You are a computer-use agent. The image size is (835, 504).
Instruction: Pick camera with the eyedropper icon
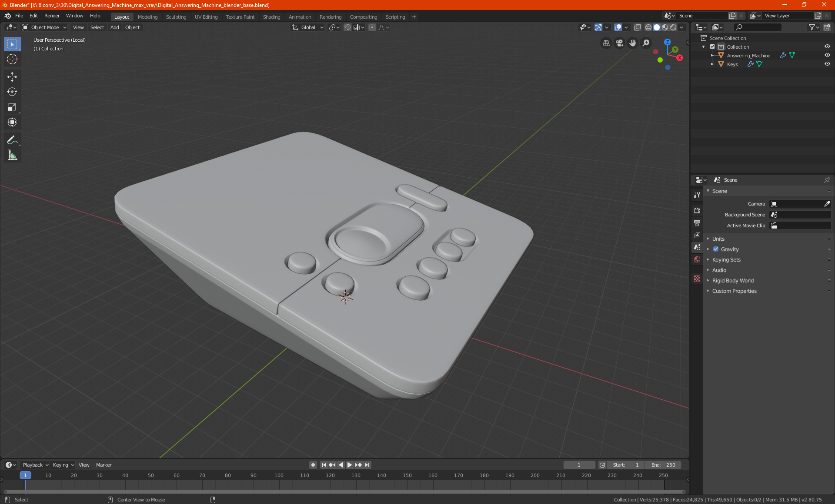[827, 204]
